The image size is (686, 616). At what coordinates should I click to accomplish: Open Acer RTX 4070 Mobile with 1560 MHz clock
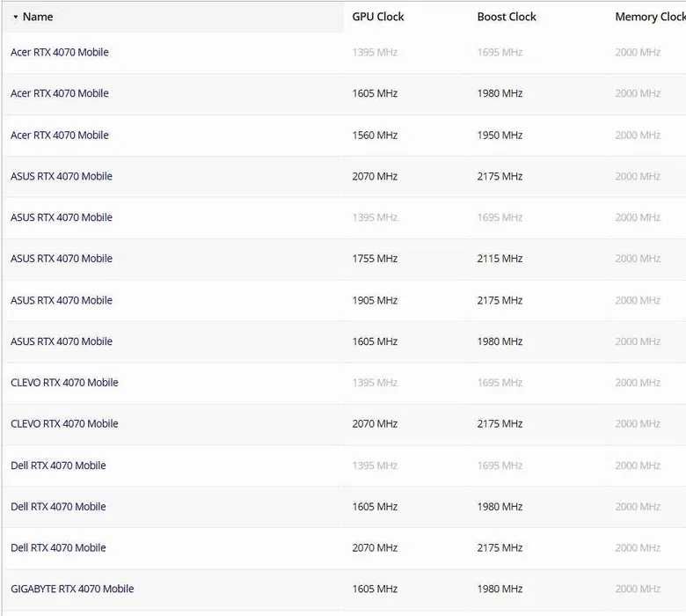coord(60,136)
